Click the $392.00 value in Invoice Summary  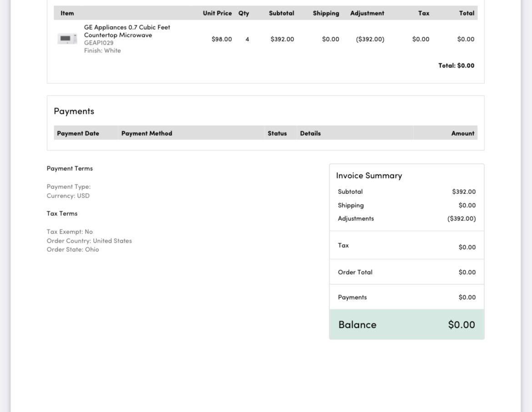463,192
